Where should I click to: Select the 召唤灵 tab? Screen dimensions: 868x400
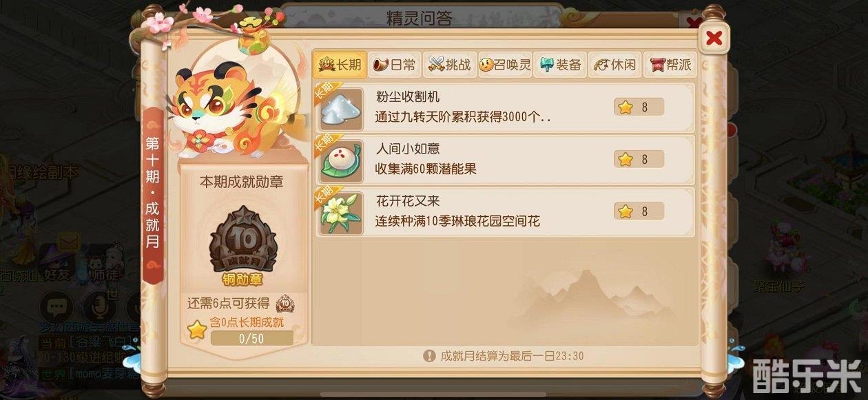click(x=504, y=65)
